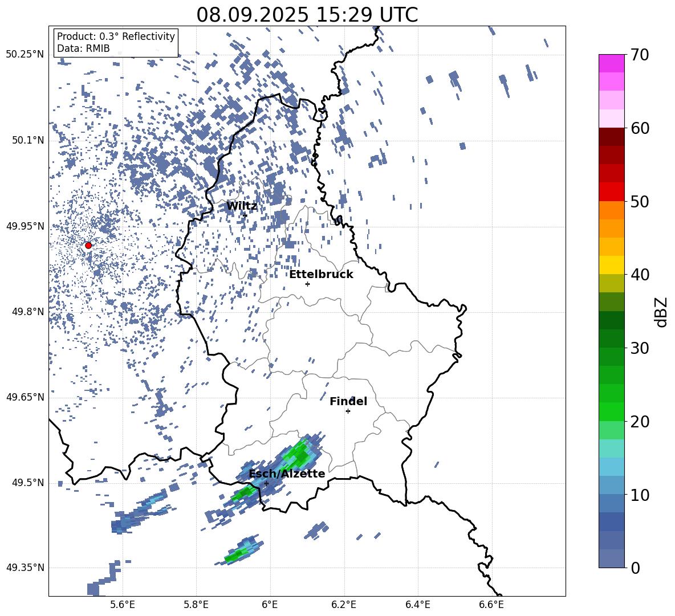Click the 10 tick on the colorbar
Image resolution: width=675 pixels, height=616 pixels.
(x=639, y=495)
